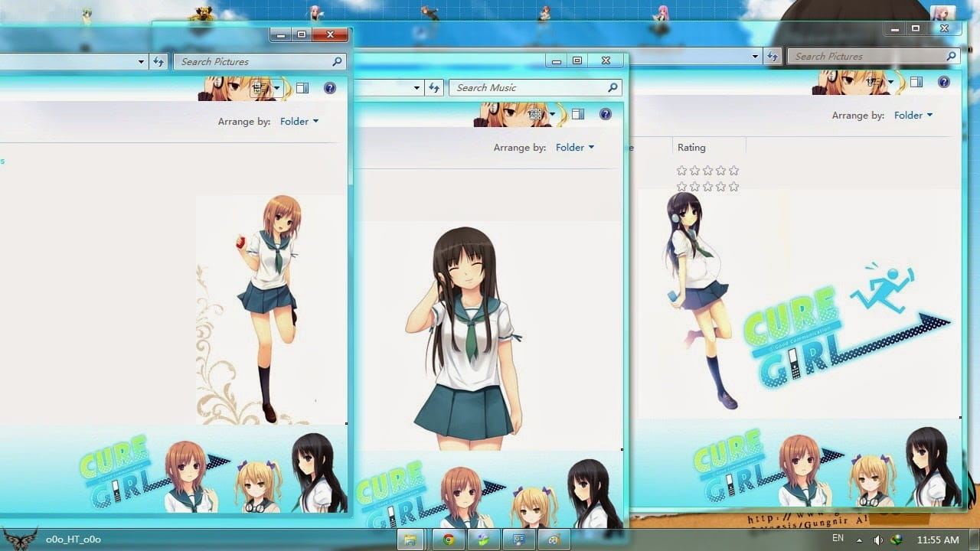The width and height of the screenshot is (980, 551).
Task: Open Help in the rear Pictures window
Action: coord(944,82)
